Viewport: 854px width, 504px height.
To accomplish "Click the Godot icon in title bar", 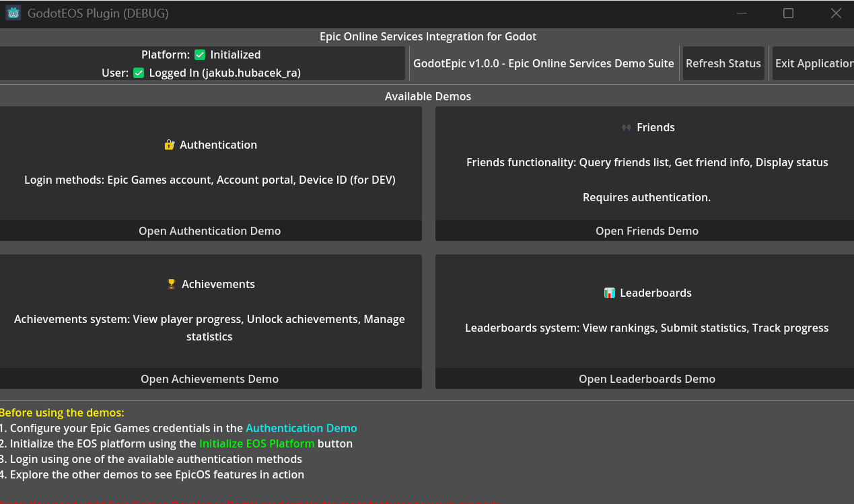I will [13, 13].
